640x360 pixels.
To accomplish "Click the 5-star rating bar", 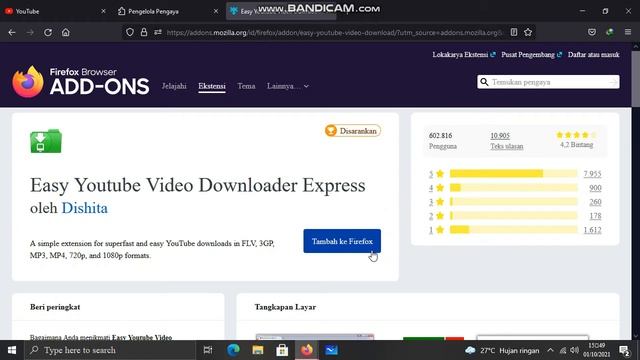I will (513, 174).
